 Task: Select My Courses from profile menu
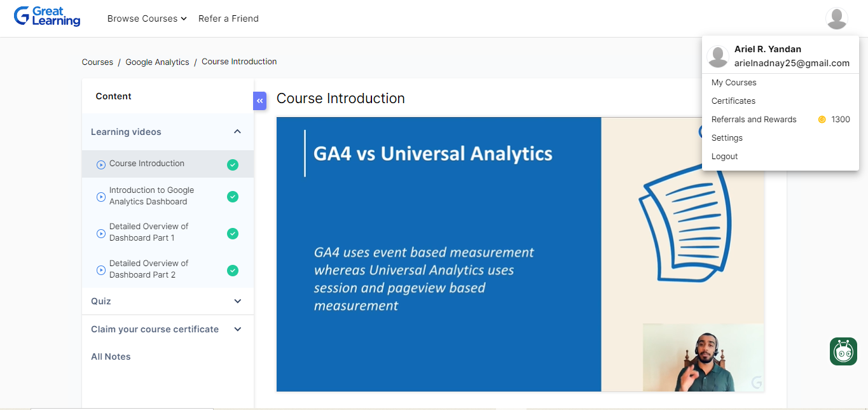tap(733, 83)
